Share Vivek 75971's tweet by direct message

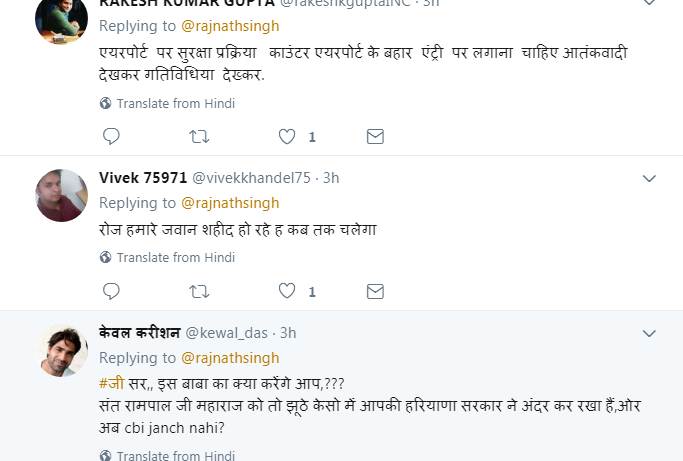(375, 291)
